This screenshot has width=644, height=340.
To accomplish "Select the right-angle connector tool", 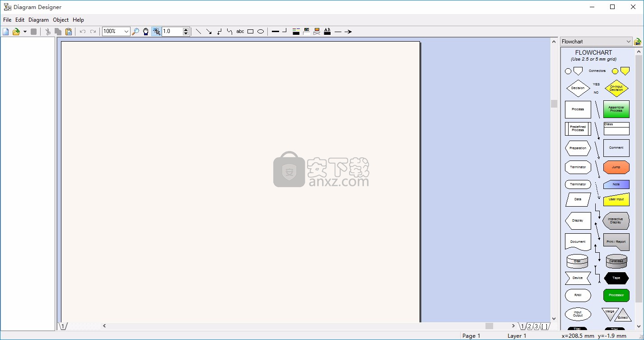I will [x=219, y=32].
